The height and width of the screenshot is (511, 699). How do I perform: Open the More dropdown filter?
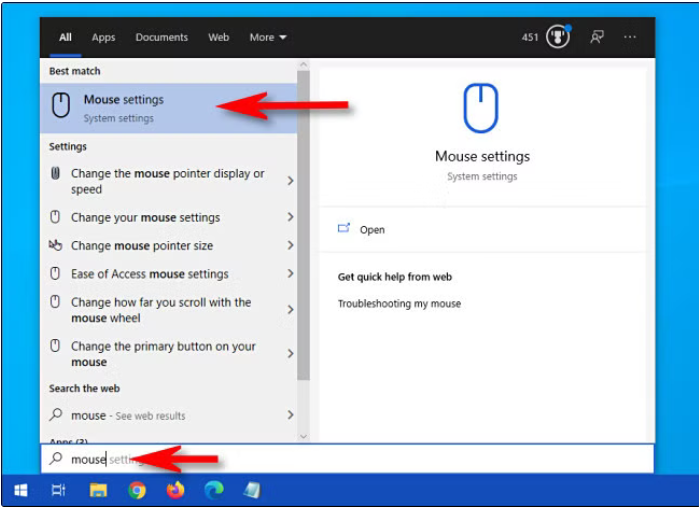pyautogui.click(x=267, y=37)
